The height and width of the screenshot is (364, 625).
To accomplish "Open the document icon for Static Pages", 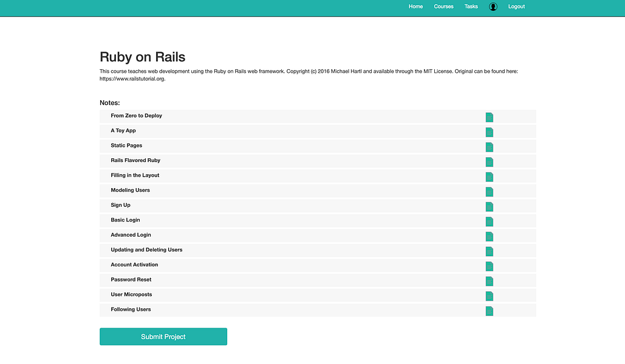I will point(490,147).
